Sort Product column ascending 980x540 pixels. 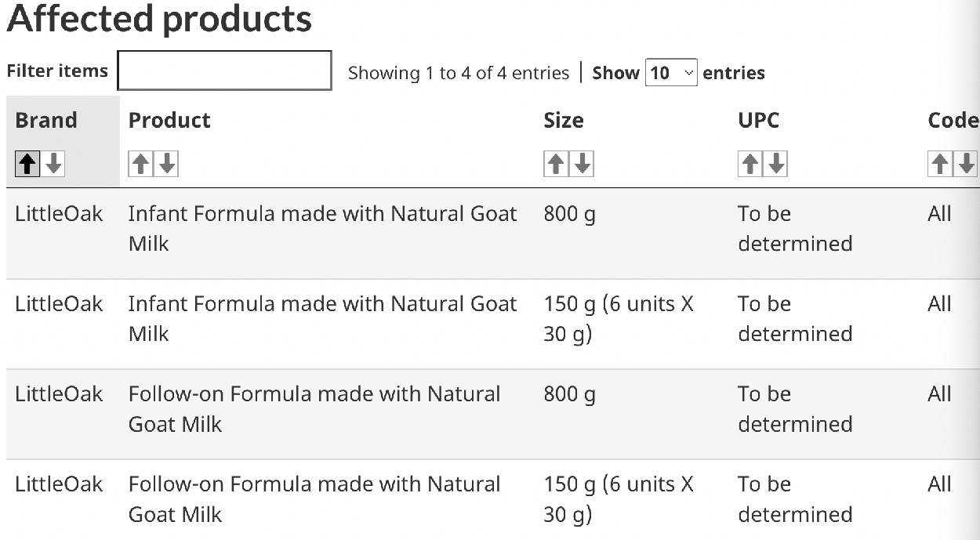pos(141,164)
